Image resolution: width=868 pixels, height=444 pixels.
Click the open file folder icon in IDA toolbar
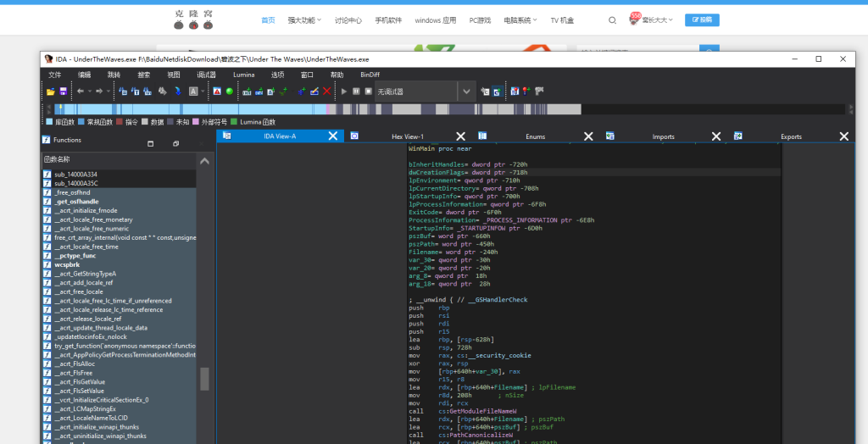(x=50, y=92)
